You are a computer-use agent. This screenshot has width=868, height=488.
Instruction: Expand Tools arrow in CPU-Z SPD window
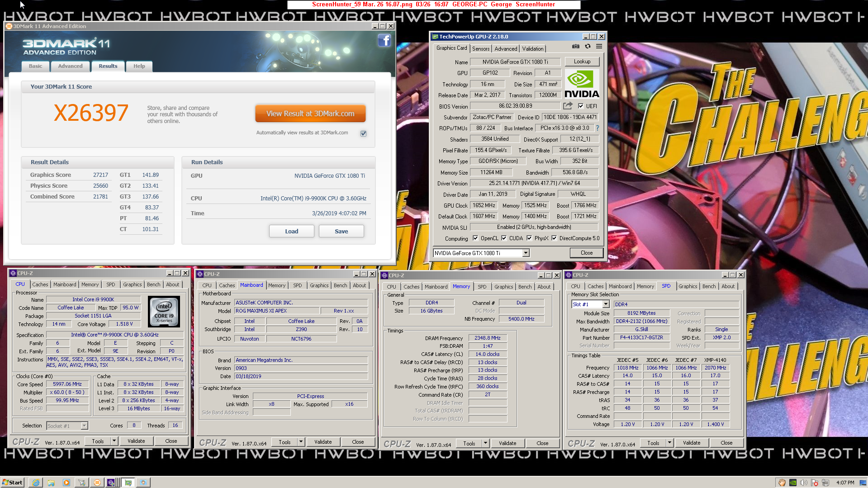point(669,443)
